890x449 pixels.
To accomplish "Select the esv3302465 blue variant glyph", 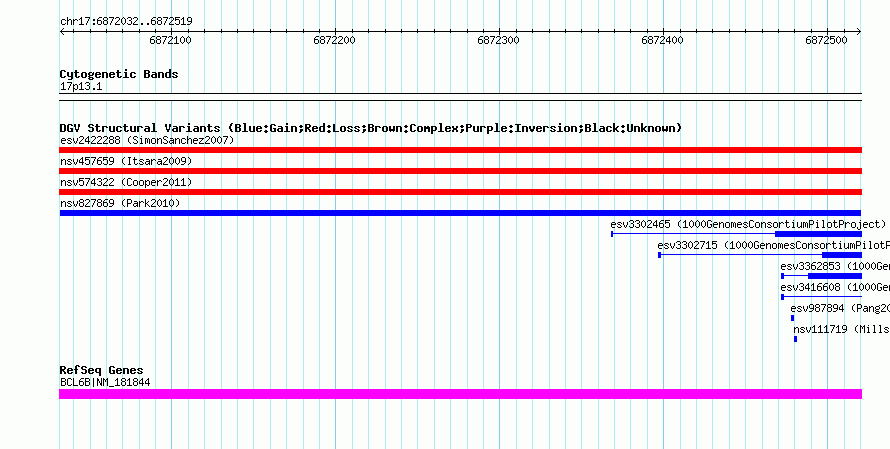I will (736, 234).
